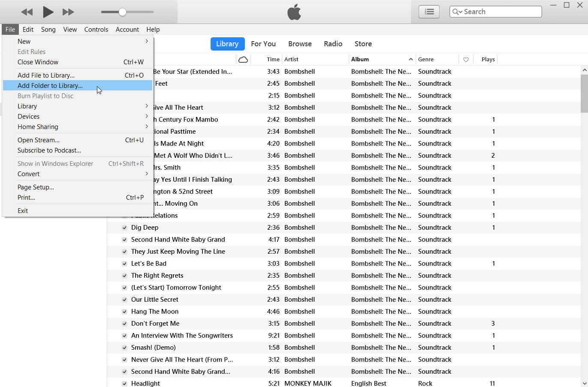The image size is (588, 387).
Task: Expand the New submenu
Action: pos(78,42)
